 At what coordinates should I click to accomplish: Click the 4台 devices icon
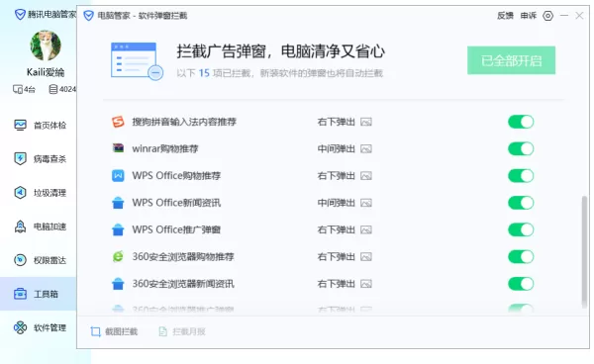(x=18, y=89)
